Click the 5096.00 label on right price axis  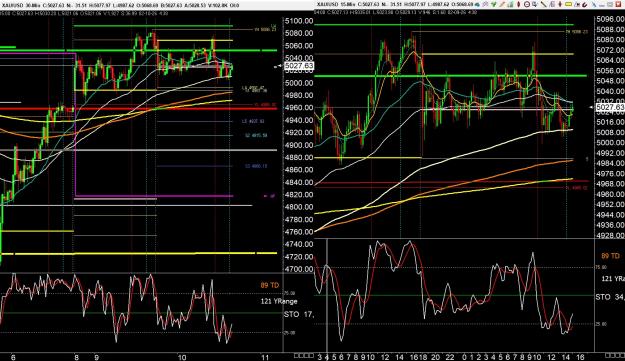(611, 19)
